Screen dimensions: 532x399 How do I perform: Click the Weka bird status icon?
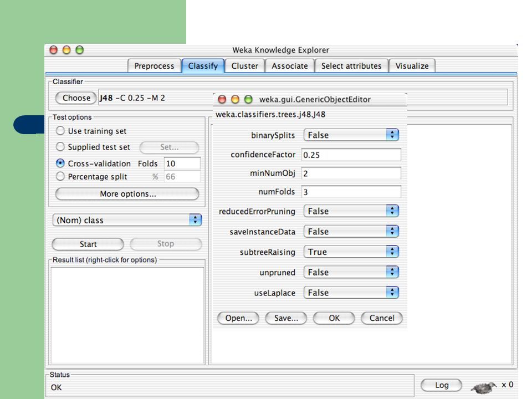coord(483,387)
